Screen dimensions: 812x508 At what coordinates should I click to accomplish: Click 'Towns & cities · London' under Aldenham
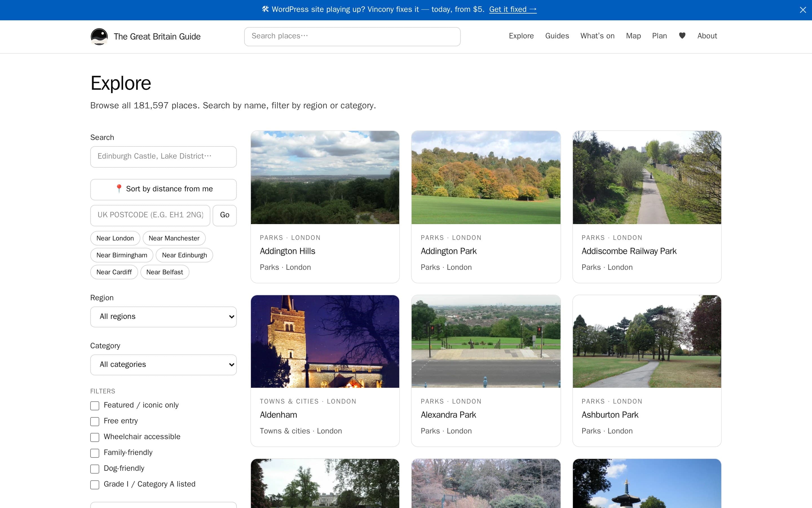301,431
